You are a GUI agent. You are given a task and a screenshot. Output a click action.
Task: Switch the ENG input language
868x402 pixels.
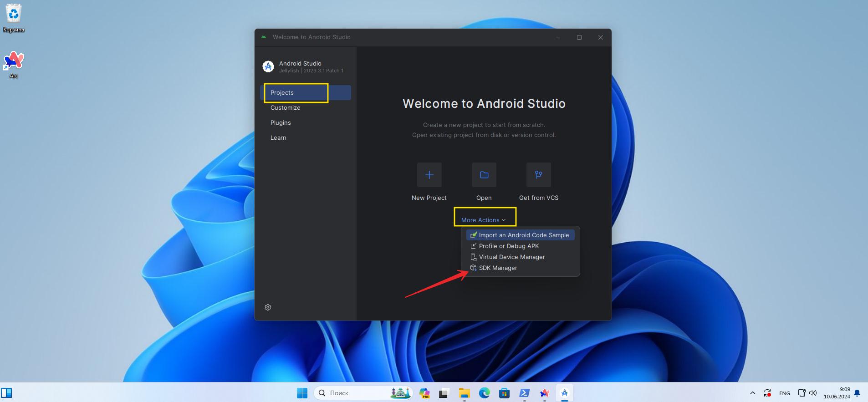point(785,393)
